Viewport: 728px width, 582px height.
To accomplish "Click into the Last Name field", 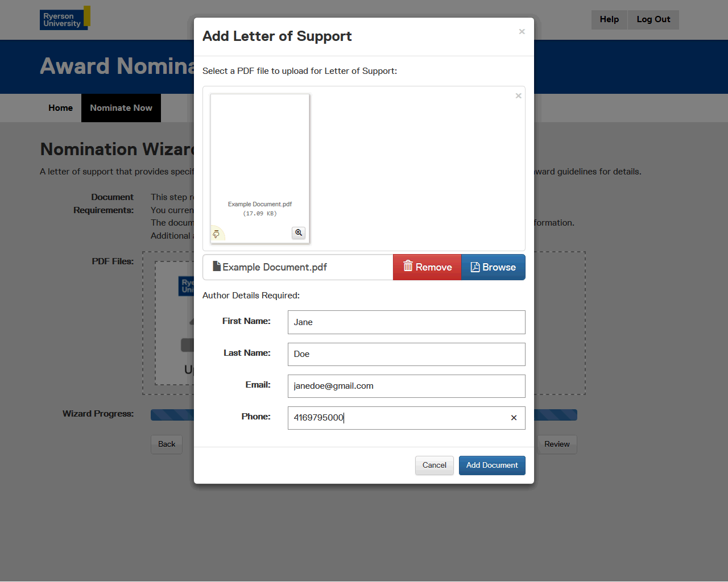I will [406, 354].
